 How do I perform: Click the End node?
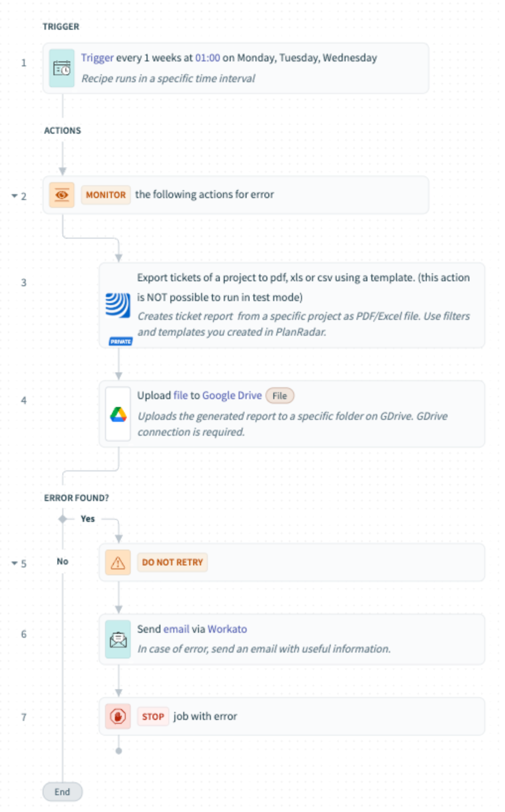(62, 792)
